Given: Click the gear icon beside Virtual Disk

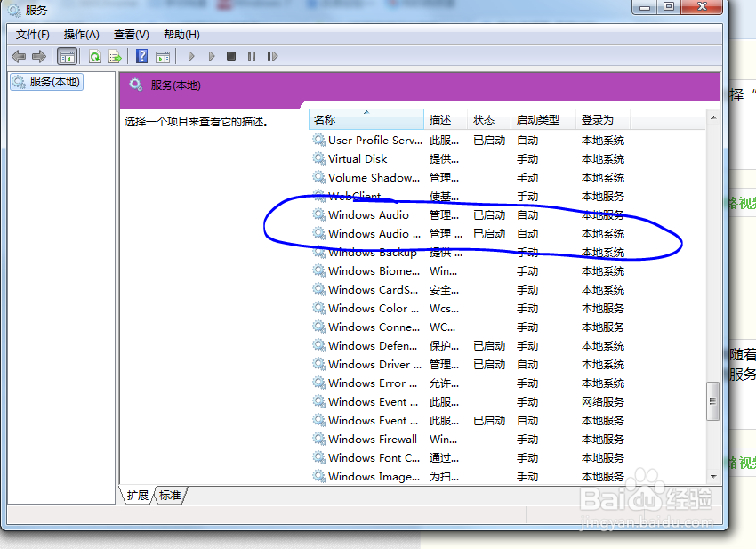Looking at the screenshot, I should (318, 158).
